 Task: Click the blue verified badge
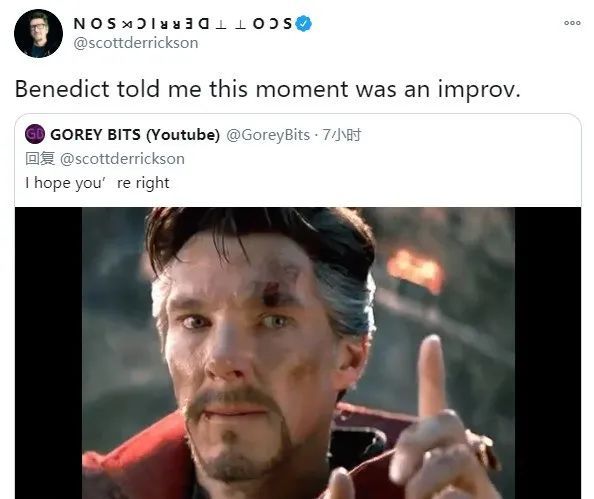coord(303,23)
